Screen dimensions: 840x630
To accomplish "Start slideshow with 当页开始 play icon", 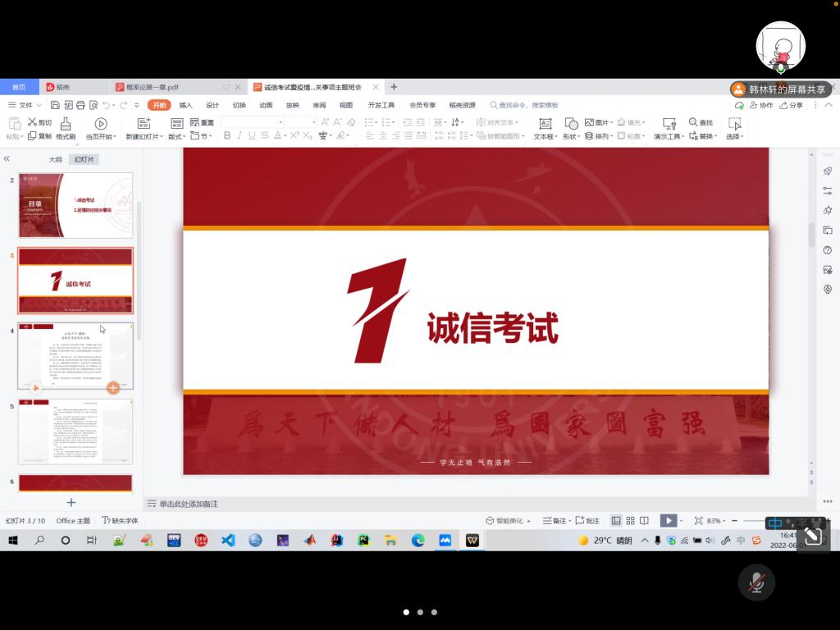I will coord(101,124).
